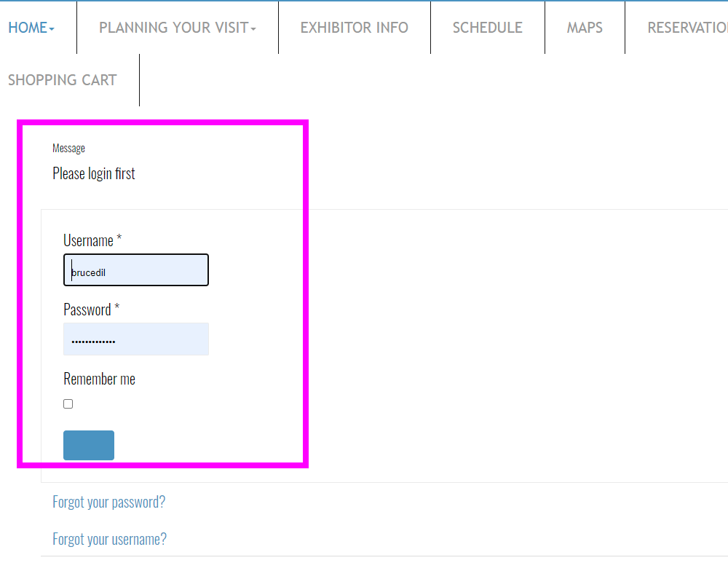
Task: Click the Password field label
Action: pyautogui.click(x=87, y=310)
